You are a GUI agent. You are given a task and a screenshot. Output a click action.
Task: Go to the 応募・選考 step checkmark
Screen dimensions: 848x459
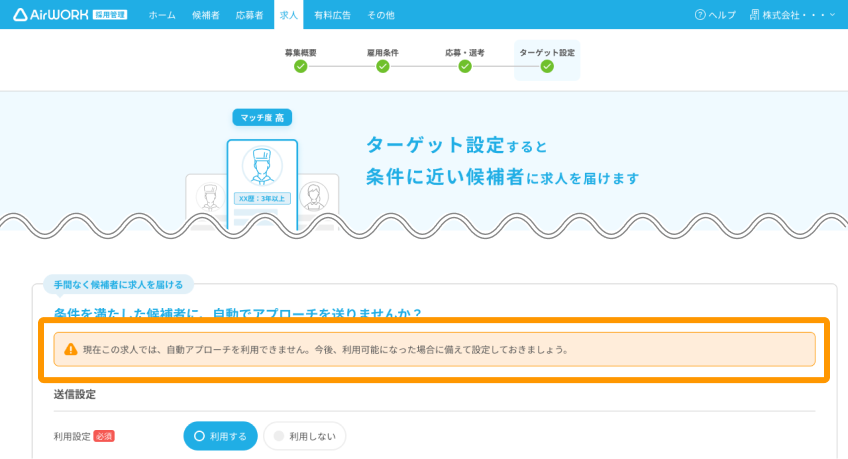pyautogui.click(x=465, y=66)
